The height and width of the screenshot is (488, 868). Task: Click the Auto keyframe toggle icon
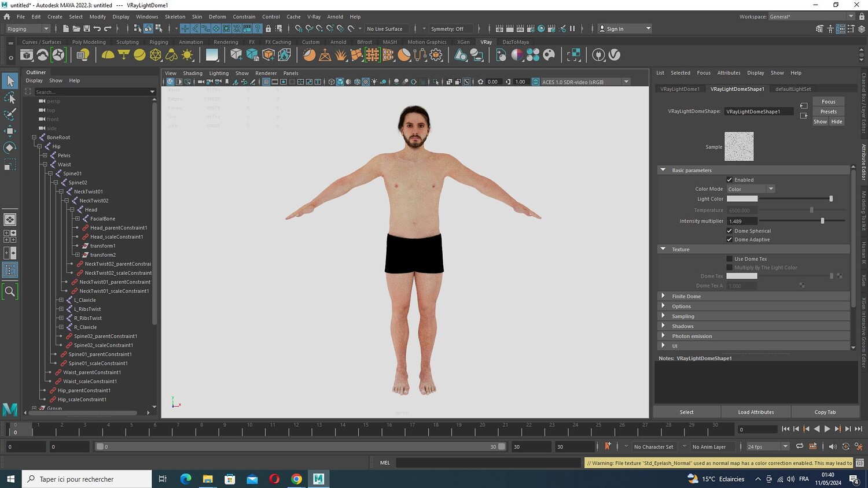click(608, 446)
